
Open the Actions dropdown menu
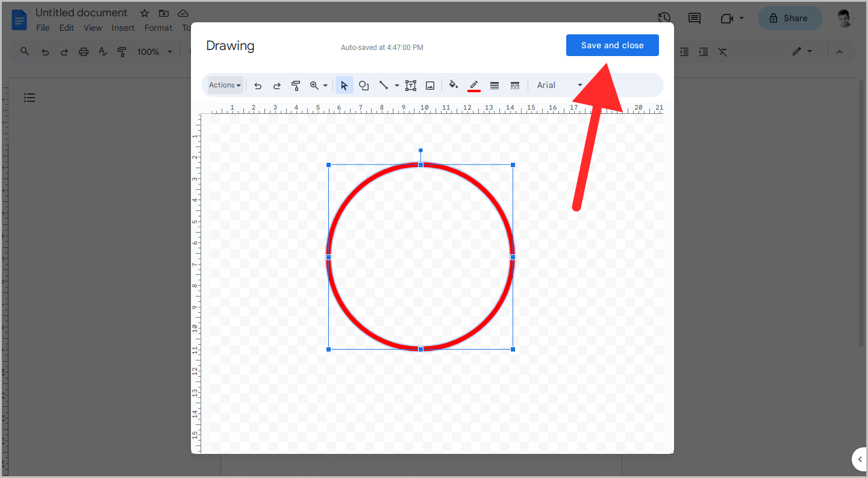point(224,85)
